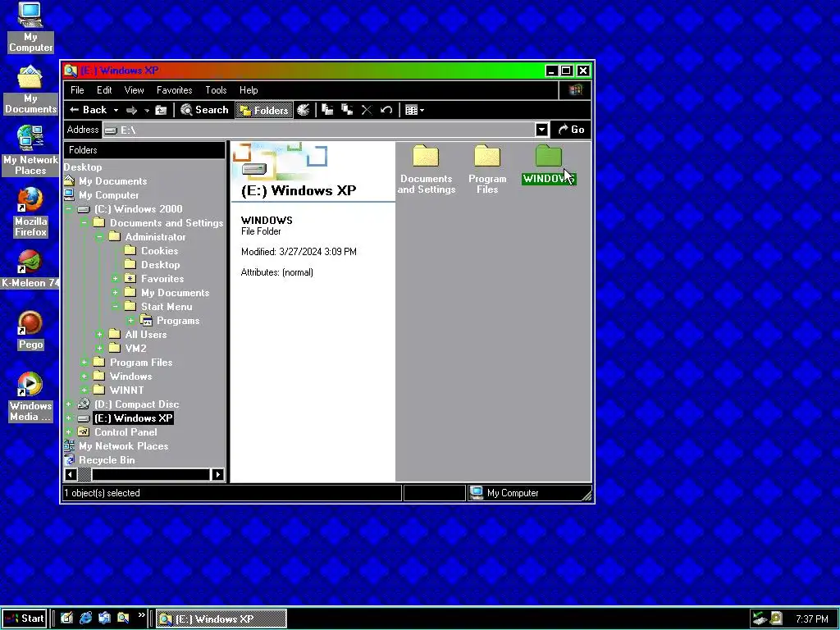The image size is (840, 630).
Task: Collapse Documents and Settings in folder tree
Action: click(84, 223)
